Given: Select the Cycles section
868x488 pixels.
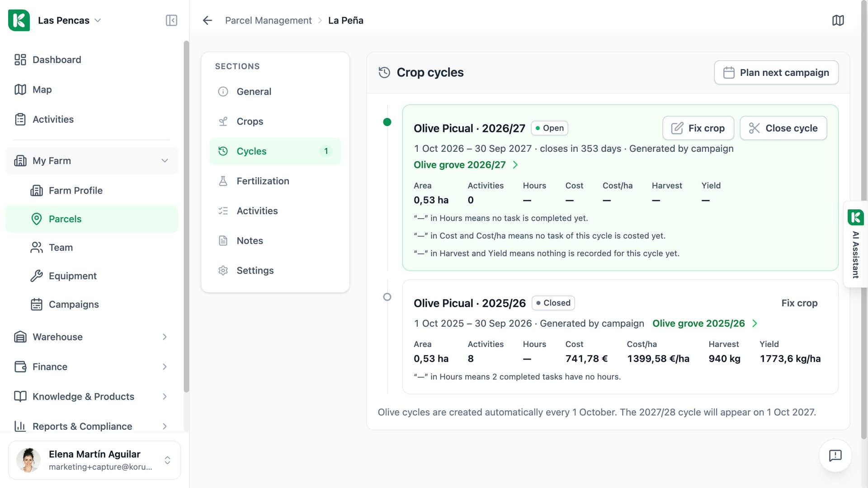Looking at the screenshot, I should (275, 151).
